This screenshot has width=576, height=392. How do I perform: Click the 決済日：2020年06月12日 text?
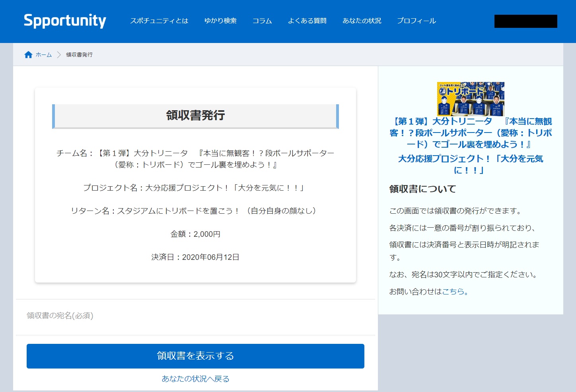pyautogui.click(x=195, y=257)
